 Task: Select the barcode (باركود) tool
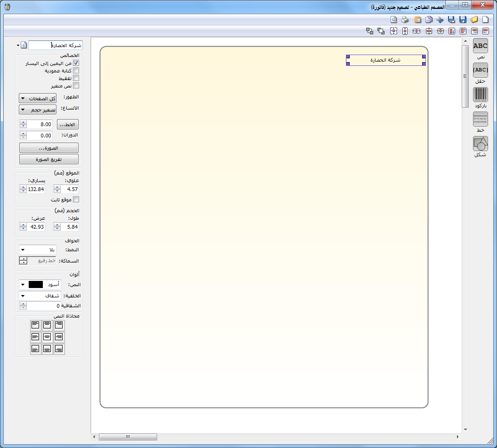(480, 95)
